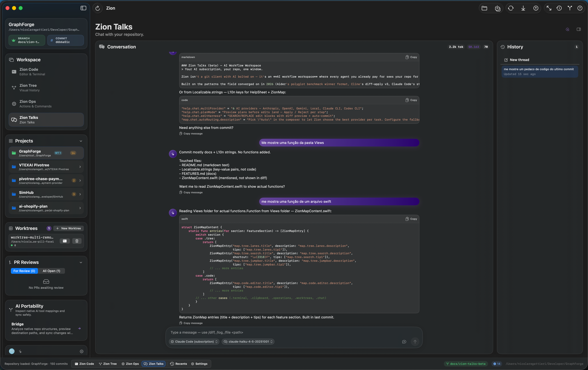Select Zion Talks in Workspace list
Screen dimensions: 588x370
pyautogui.click(x=46, y=120)
